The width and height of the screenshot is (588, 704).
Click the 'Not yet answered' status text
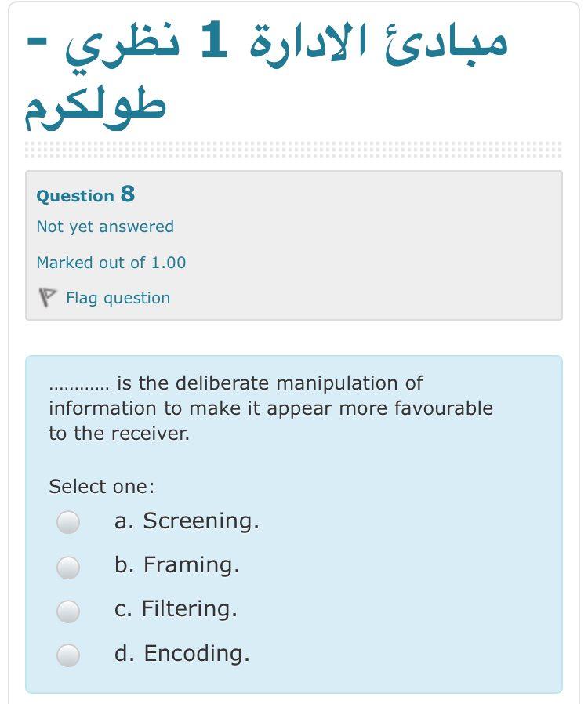click(x=103, y=227)
